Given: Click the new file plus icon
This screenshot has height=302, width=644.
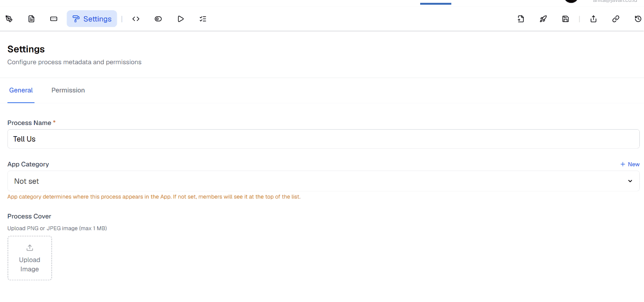Looking at the screenshot, I should (521, 19).
